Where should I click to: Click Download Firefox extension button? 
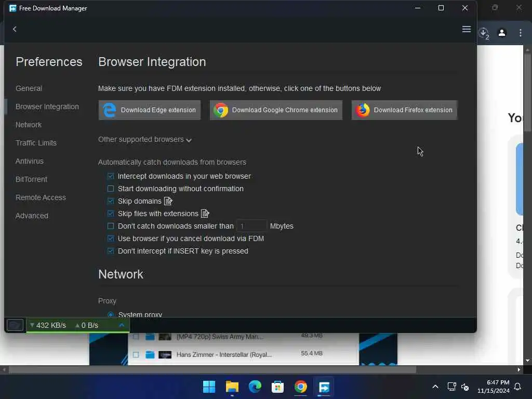[x=404, y=110]
